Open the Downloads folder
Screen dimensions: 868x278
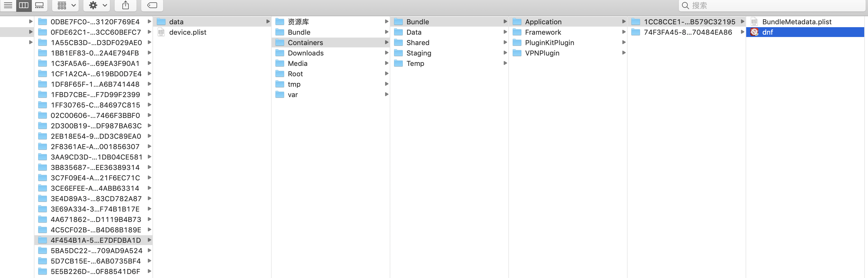pyautogui.click(x=305, y=53)
